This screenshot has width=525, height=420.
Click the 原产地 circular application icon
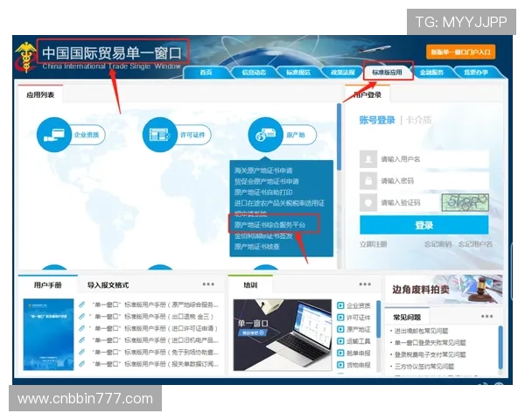[x=265, y=135]
